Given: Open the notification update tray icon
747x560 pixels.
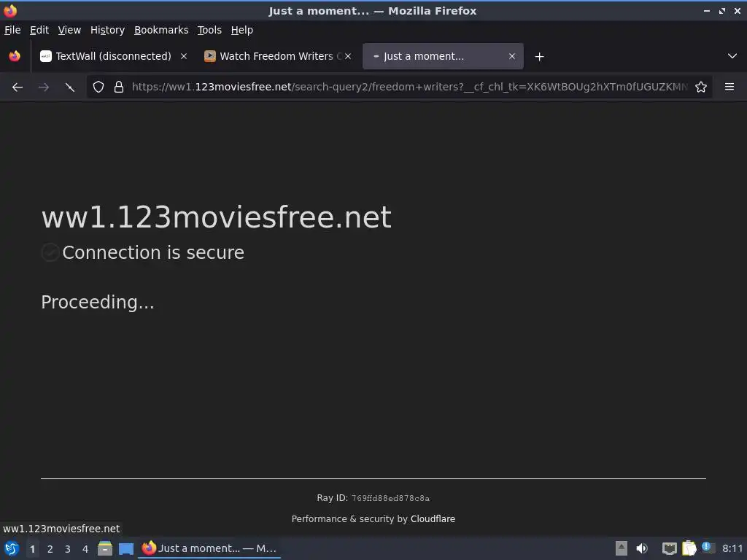Looking at the screenshot, I should click(x=708, y=548).
